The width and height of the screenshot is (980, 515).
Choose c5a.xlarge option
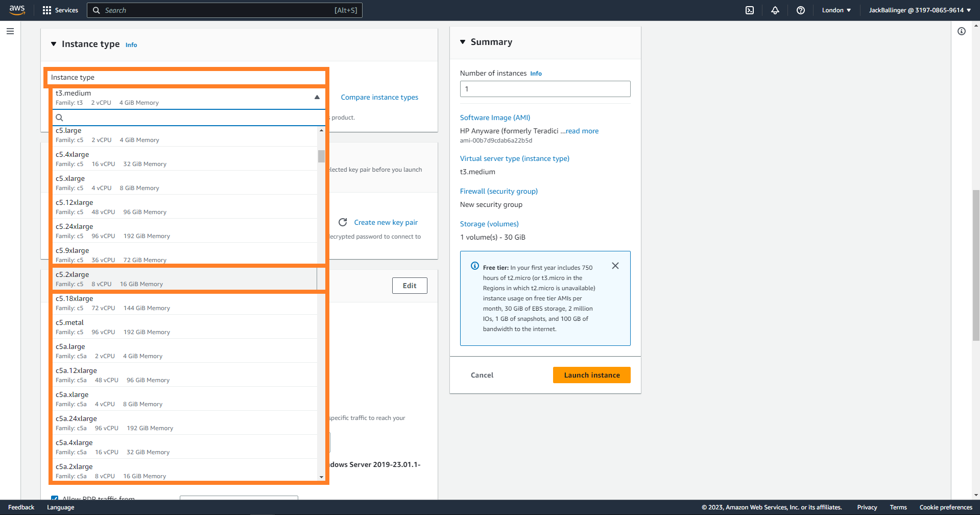coord(185,399)
